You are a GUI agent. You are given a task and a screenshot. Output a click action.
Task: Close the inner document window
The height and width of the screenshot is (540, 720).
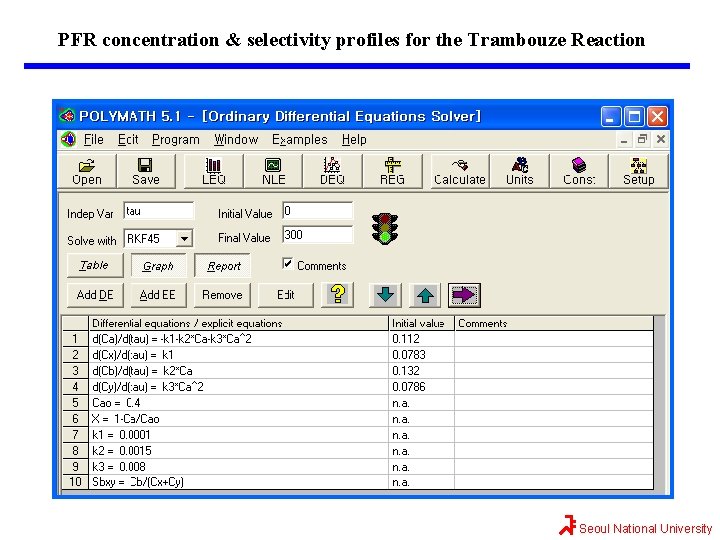coord(661,139)
